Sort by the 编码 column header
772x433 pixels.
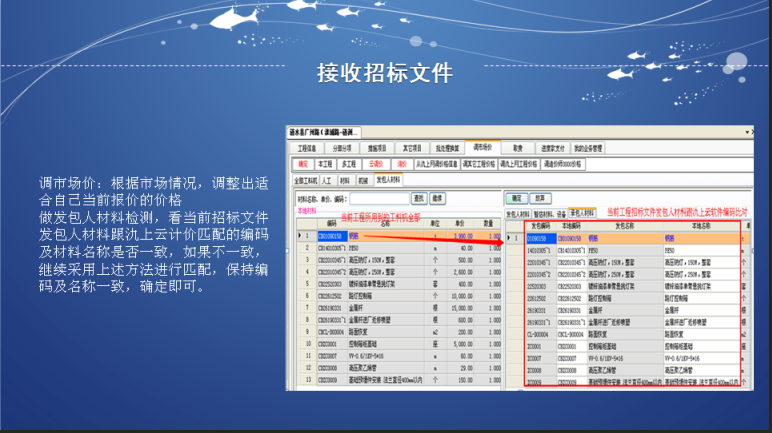pos(331,224)
